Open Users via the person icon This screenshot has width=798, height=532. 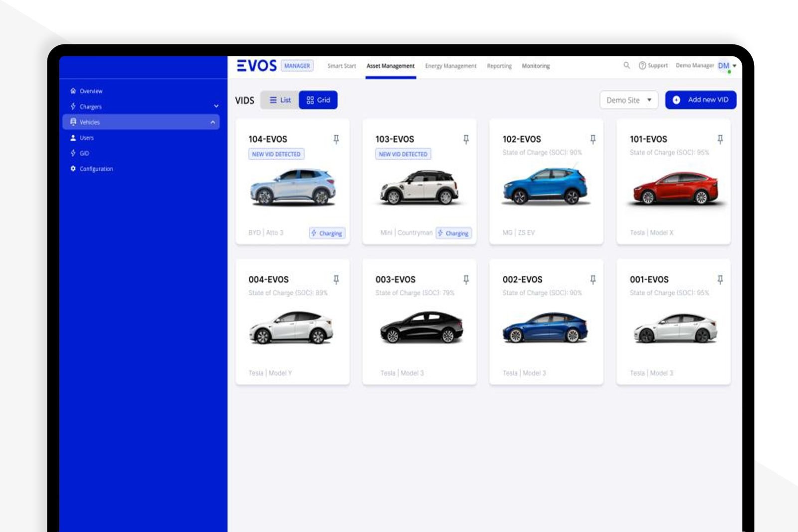(73, 138)
